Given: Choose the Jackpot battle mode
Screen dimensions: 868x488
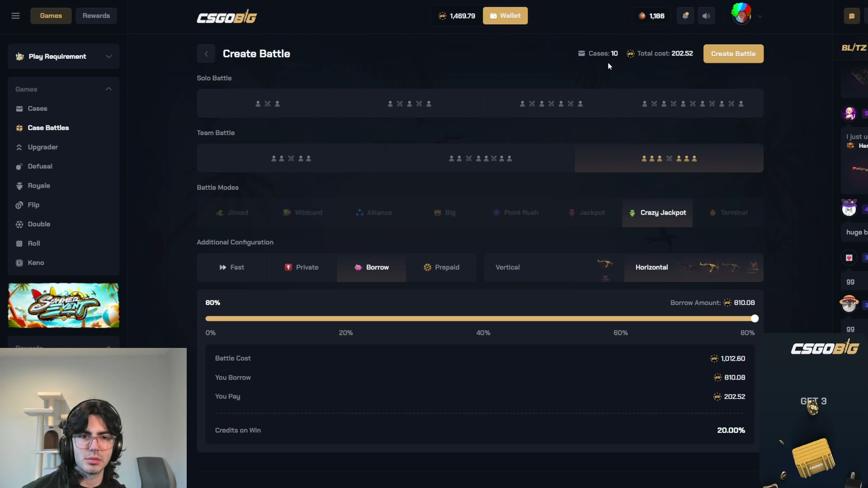Looking at the screenshot, I should click(x=586, y=213).
